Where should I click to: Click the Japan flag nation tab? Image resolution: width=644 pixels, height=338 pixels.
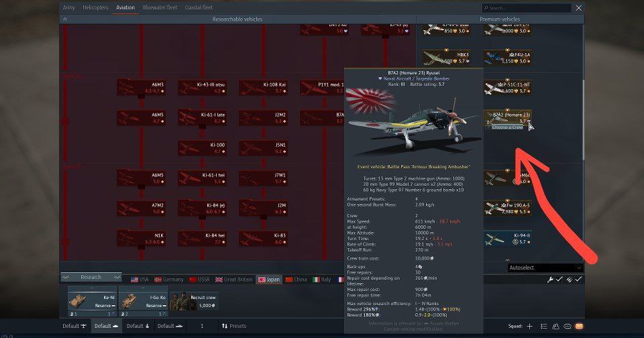pyautogui.click(x=269, y=279)
